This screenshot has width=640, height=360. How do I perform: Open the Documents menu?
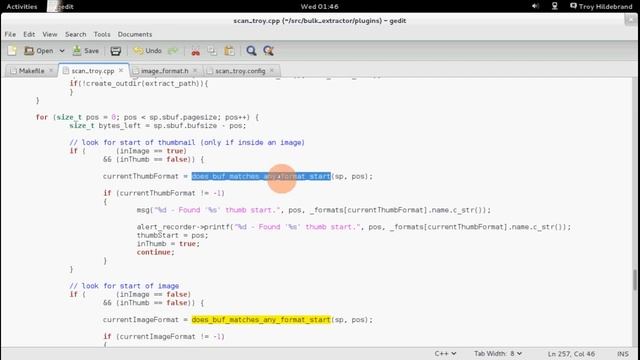pyautogui.click(x=135, y=34)
